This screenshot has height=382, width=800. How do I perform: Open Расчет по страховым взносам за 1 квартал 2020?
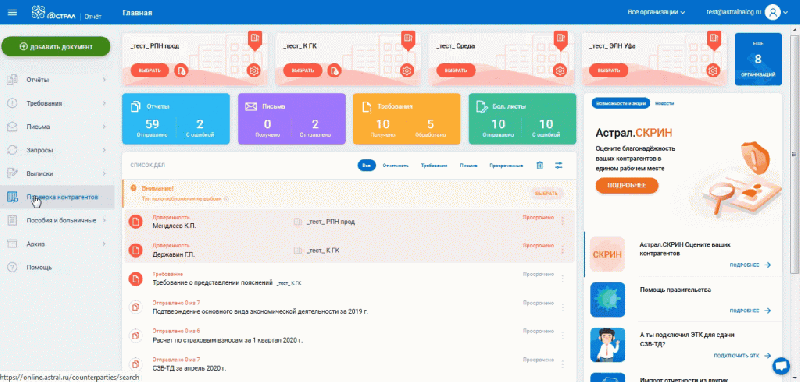pos(228,340)
